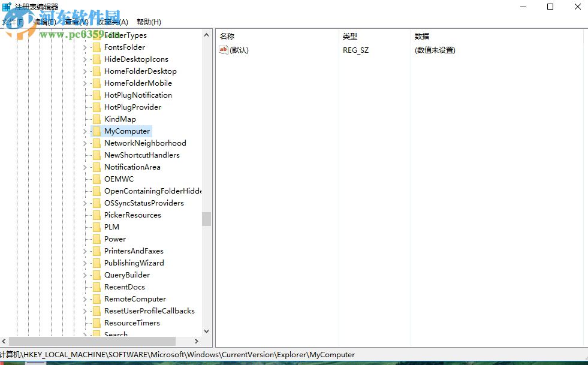Open the 收藏夹(A) menu

point(113,22)
